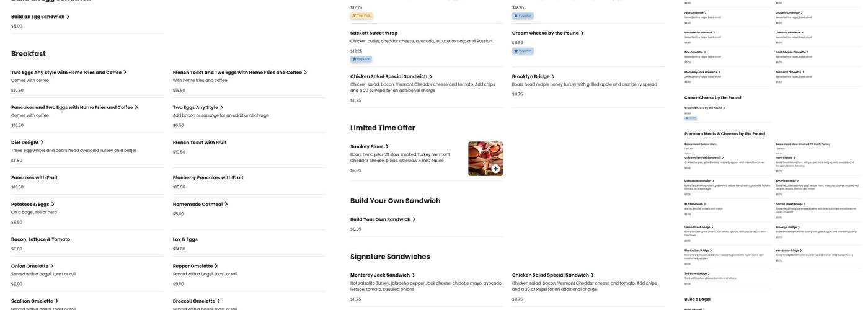Click the chevron next to Onion Omelette

52,266
